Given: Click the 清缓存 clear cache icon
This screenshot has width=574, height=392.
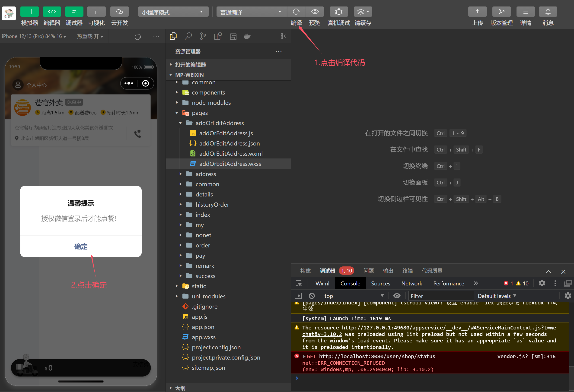Looking at the screenshot, I should pos(362,12).
